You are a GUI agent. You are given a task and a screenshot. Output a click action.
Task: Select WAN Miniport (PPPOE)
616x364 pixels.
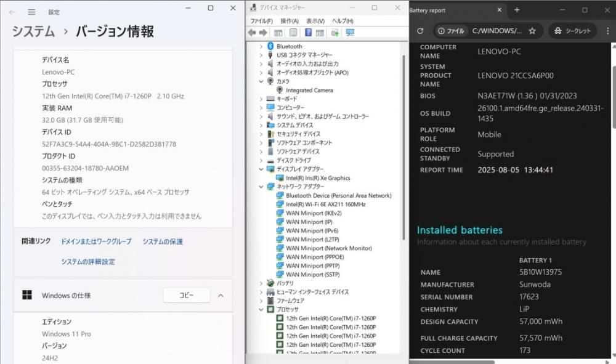tap(315, 257)
